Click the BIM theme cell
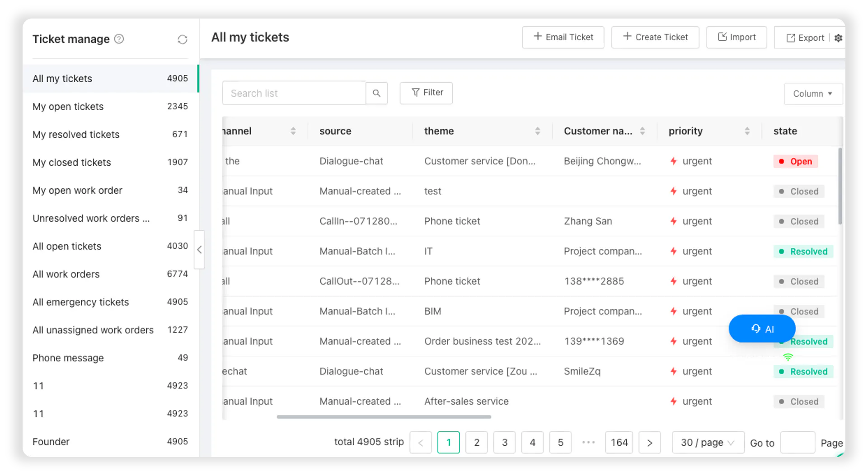 (432, 311)
